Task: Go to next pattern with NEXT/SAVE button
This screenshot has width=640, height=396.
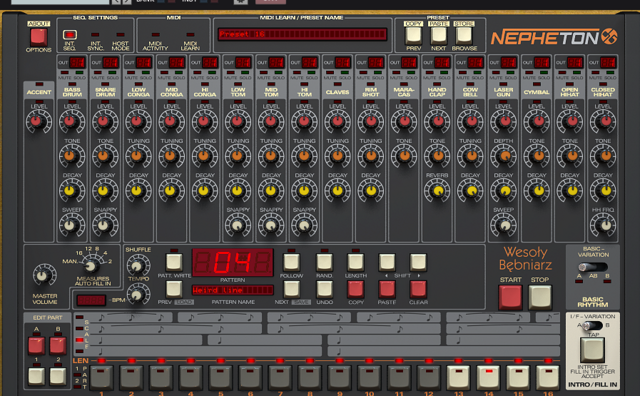Action: point(291,289)
